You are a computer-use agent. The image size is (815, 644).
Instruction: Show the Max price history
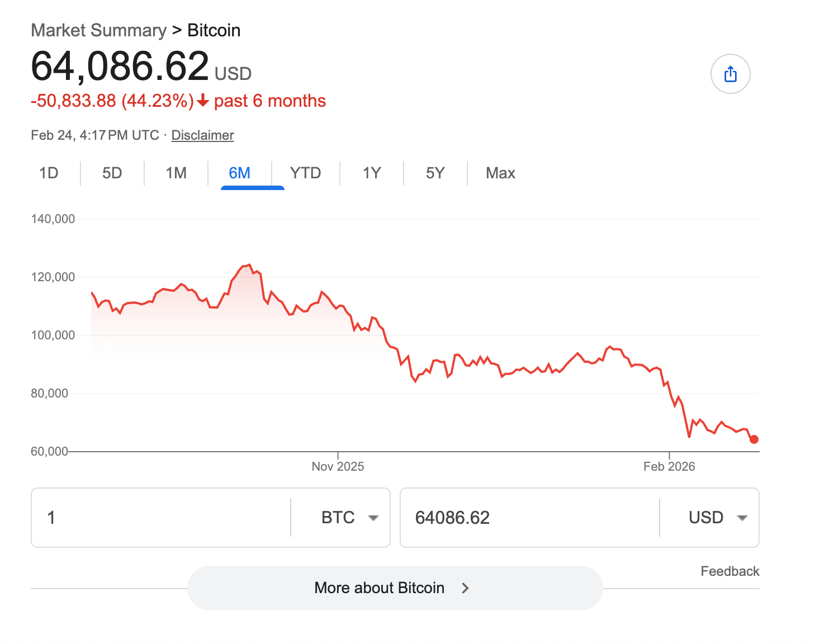click(x=500, y=173)
